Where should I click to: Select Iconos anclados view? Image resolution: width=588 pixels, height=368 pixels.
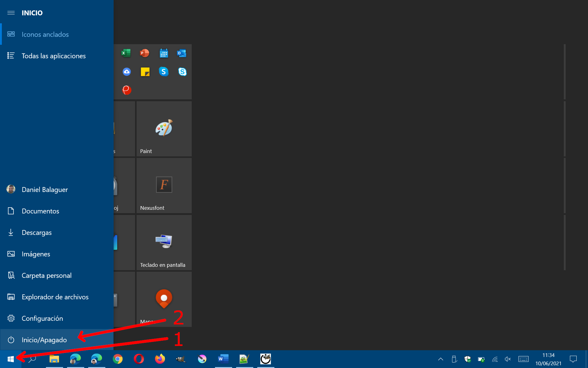[45, 34]
